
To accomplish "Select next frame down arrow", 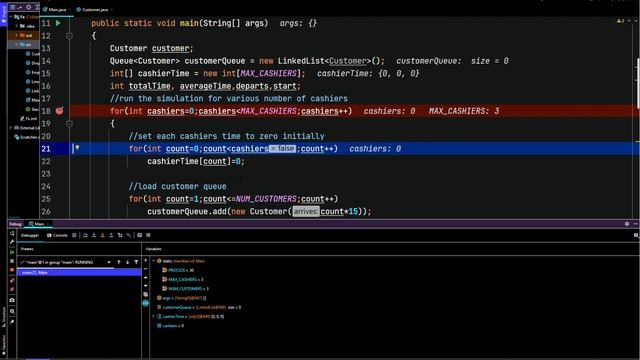I will point(127,262).
